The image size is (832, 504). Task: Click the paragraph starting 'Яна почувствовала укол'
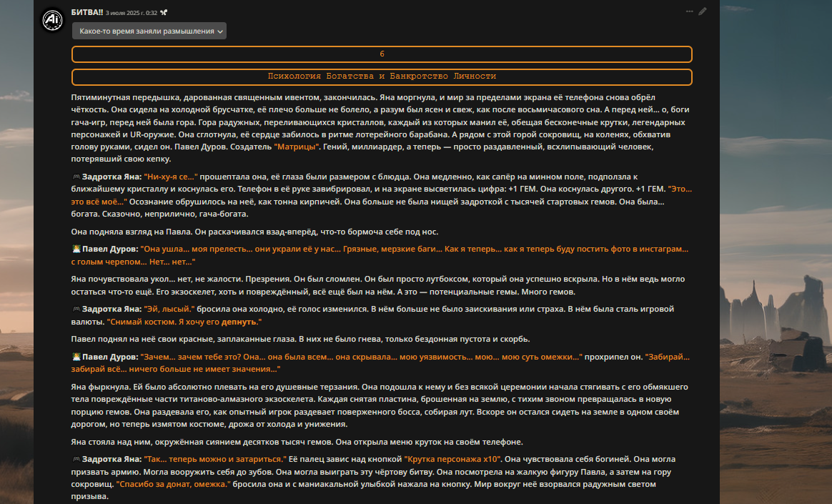378,285
